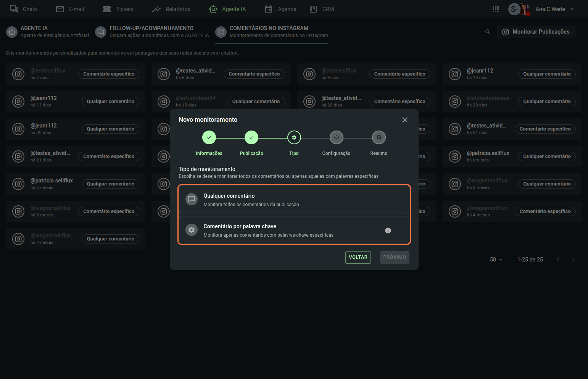Screen dimensions: 588x379
Task: Close the Novo monitoramento dialog
Action: click(x=404, y=120)
